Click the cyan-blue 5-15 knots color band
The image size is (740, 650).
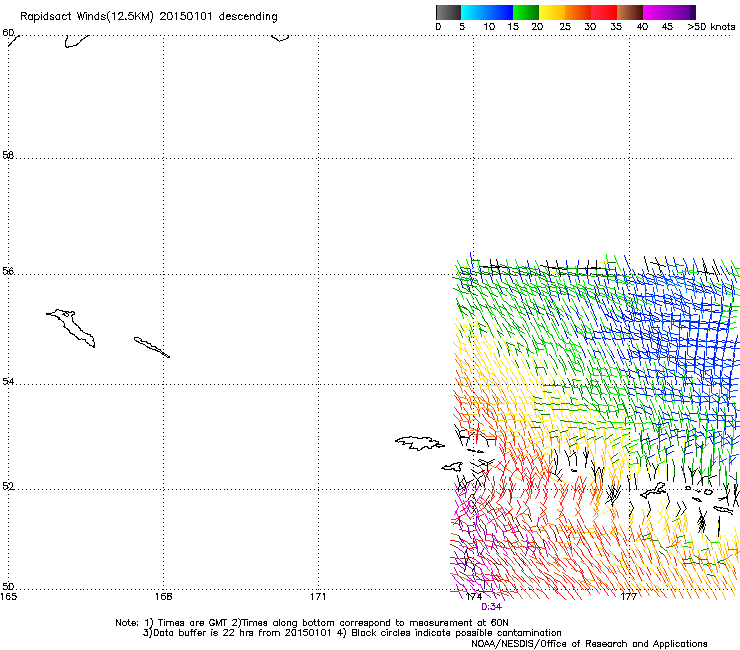tap(487, 12)
